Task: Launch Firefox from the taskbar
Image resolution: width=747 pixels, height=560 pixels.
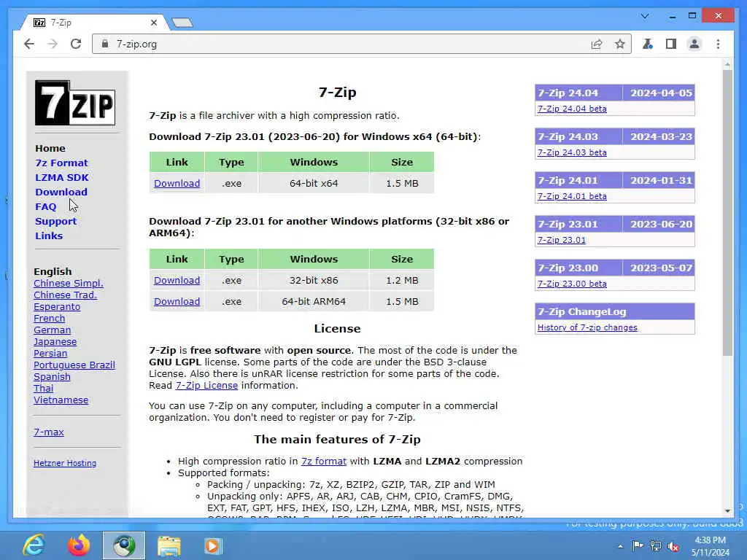Action: (79, 545)
